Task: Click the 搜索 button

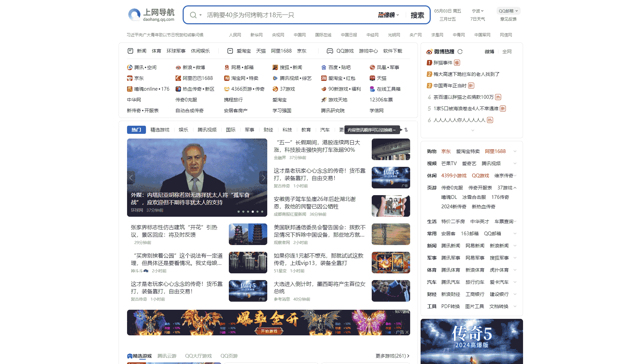Action: [417, 15]
